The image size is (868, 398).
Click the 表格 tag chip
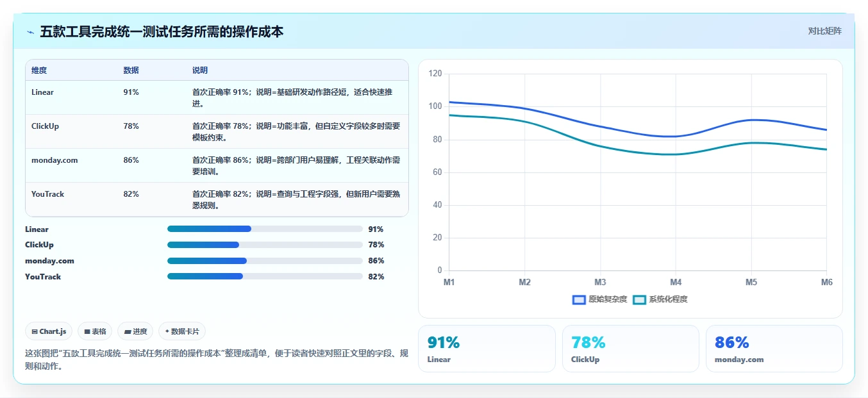pyautogui.click(x=95, y=331)
